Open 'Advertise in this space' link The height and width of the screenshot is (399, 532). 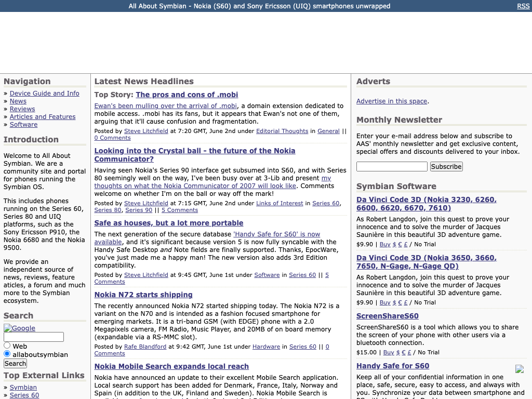[x=392, y=101]
